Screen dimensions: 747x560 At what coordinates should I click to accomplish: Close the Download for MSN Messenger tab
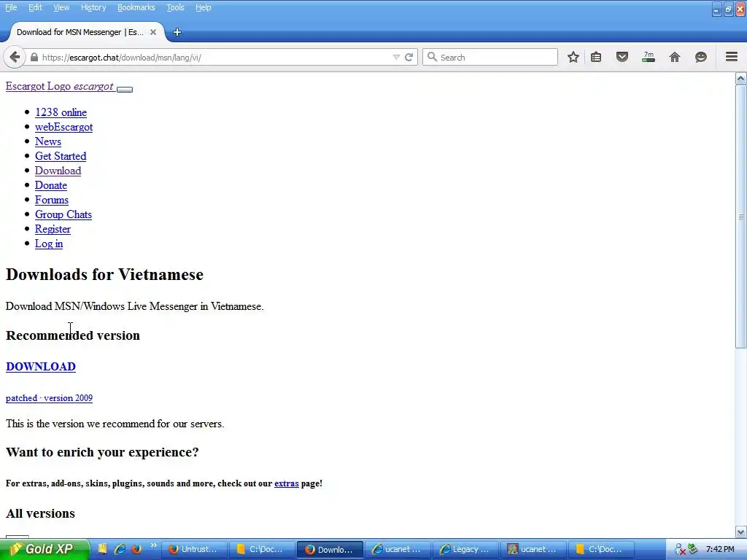[153, 32]
